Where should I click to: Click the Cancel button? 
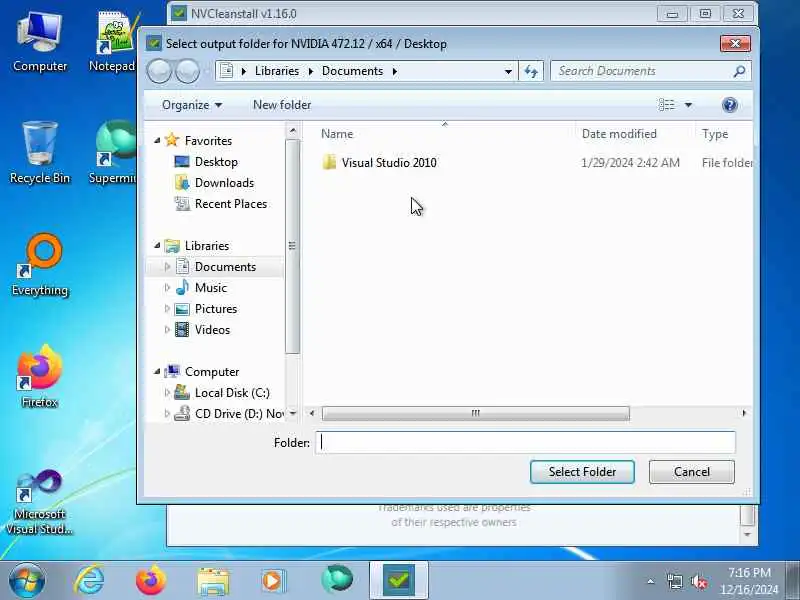click(x=692, y=471)
